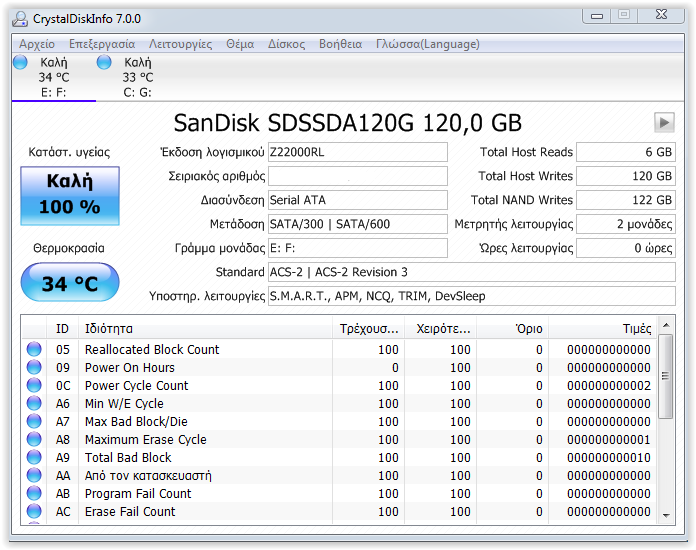Select the E: F: disk tab
The height and width of the screenshot is (550, 696).
pos(54,77)
